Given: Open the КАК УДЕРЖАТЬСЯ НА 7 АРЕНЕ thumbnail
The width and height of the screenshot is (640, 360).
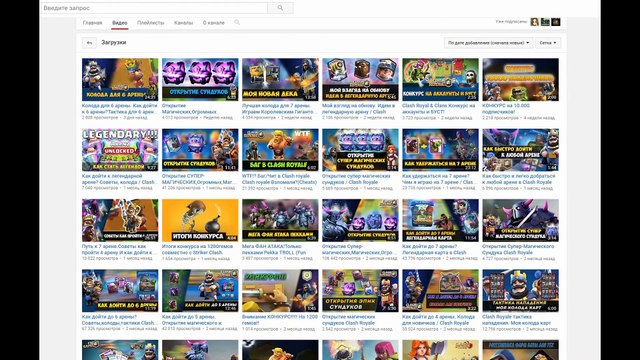Looking at the screenshot, I should coord(440,150).
